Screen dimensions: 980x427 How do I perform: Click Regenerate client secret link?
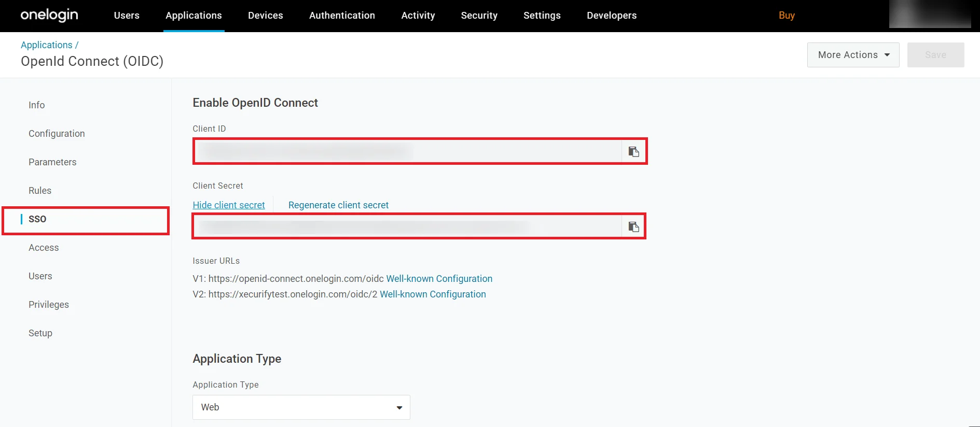pos(338,205)
